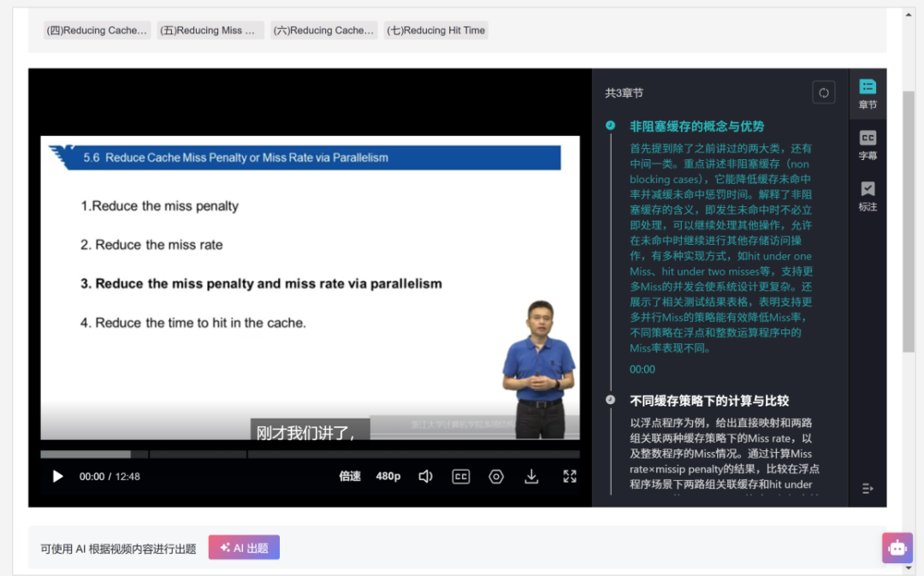Refresh the chapter list
This screenshot has width=924, height=576.
(x=823, y=93)
